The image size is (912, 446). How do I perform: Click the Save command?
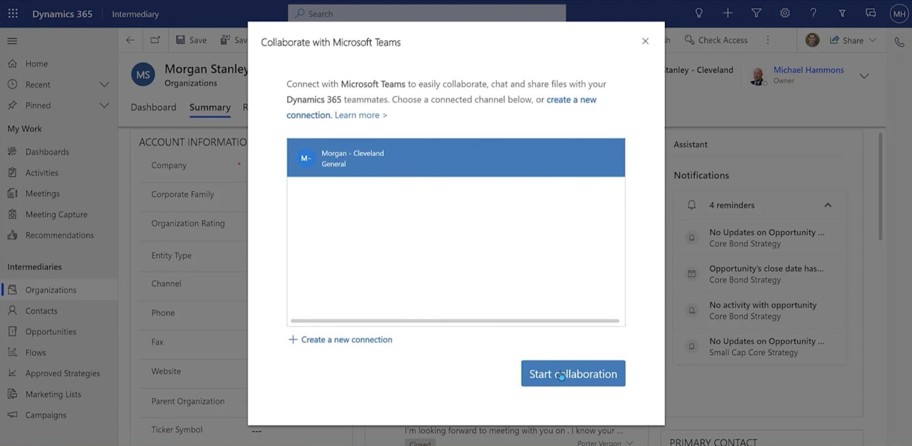click(x=191, y=40)
